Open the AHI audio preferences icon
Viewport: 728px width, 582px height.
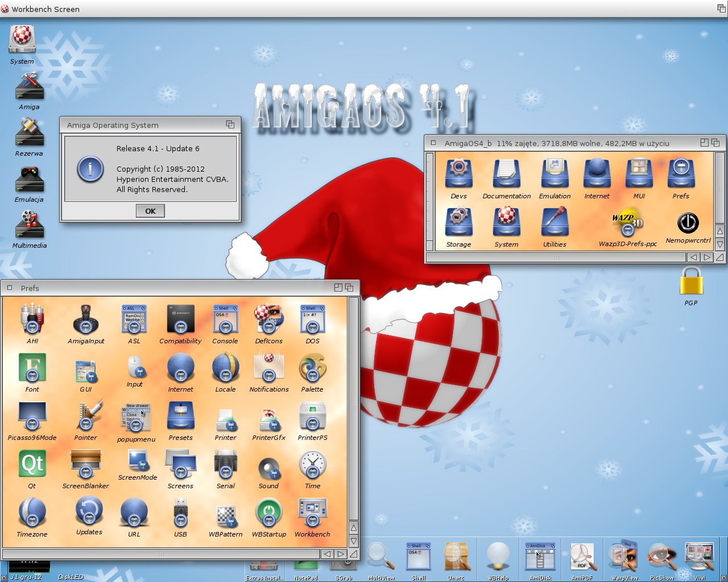coord(32,318)
